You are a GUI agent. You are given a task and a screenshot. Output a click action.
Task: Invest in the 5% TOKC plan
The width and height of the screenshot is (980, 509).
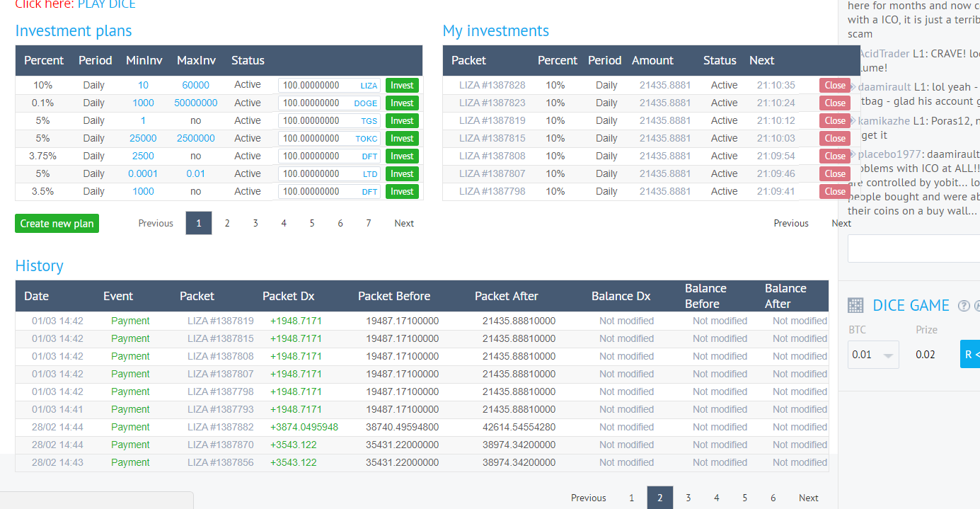(402, 138)
